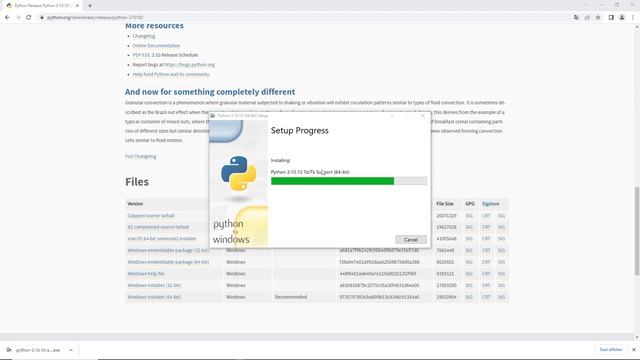Download the Windows help file
640x360 pixels.
pyautogui.click(x=146, y=273)
